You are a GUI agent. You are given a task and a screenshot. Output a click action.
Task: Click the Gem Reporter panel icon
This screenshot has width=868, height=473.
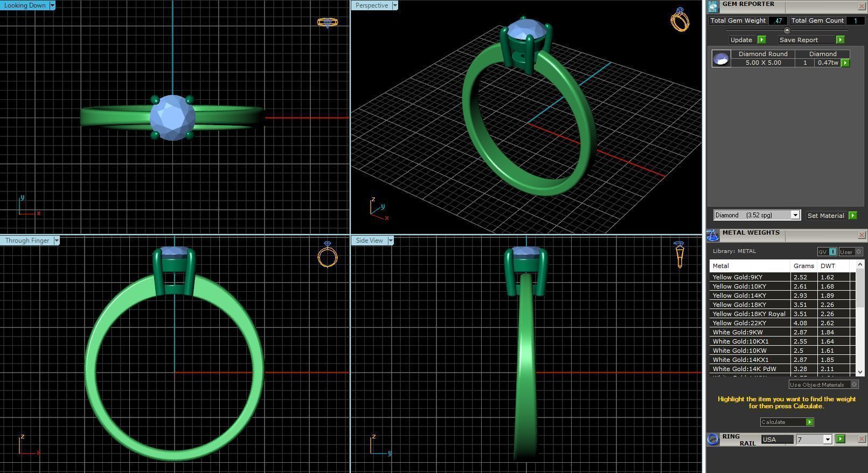click(x=713, y=6)
